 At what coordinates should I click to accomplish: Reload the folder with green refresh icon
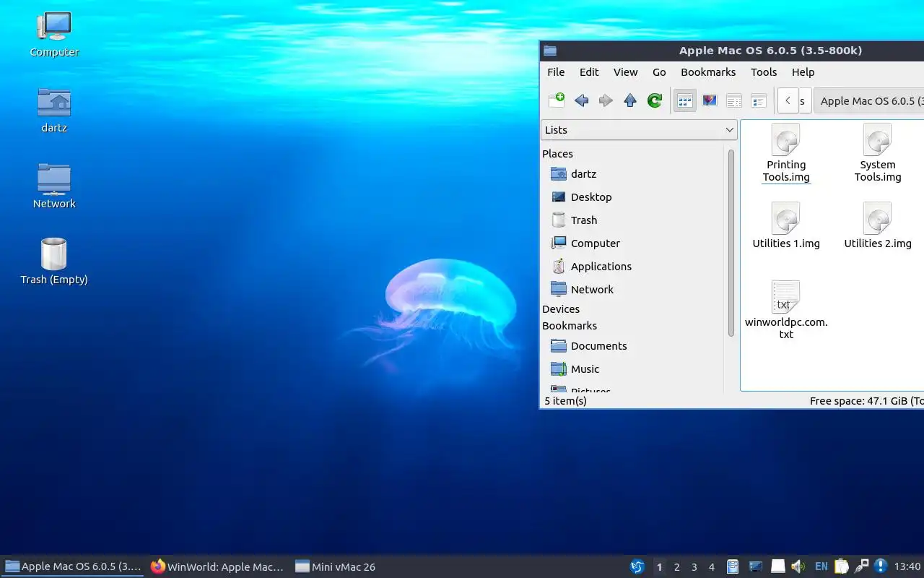[x=655, y=100]
